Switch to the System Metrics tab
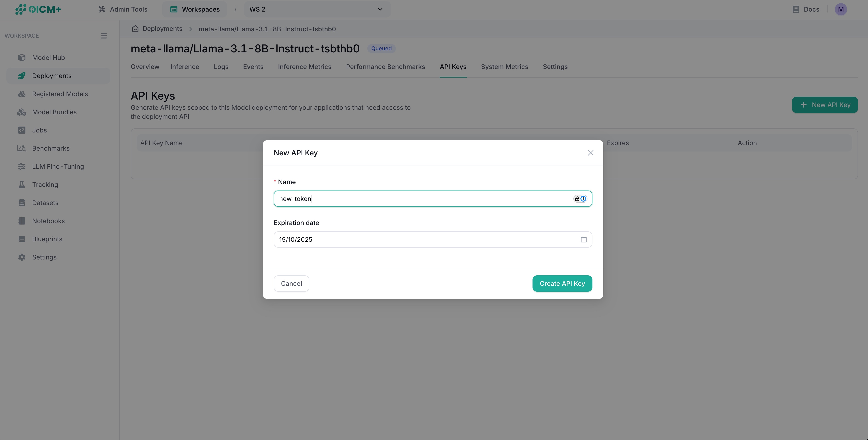Viewport: 868px width, 440px height. 504,67
